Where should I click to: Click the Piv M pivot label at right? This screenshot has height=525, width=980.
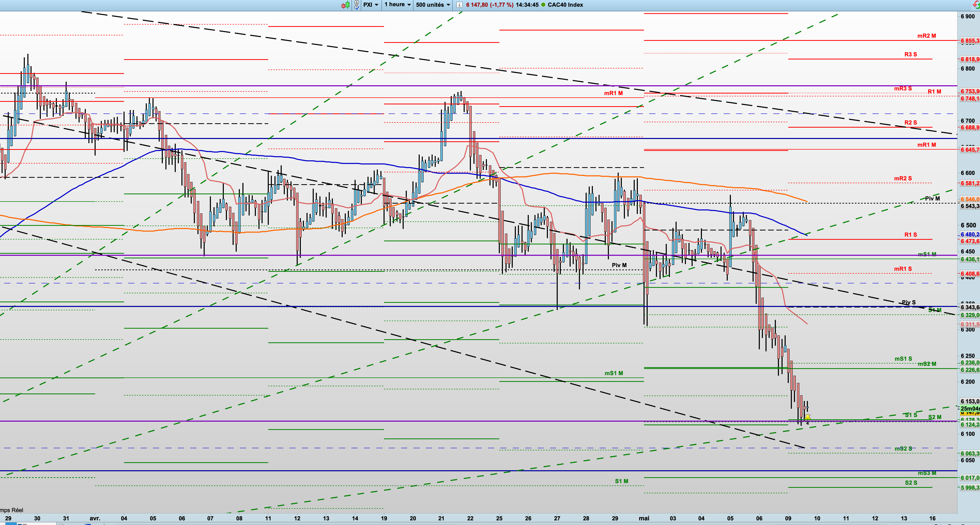932,199
